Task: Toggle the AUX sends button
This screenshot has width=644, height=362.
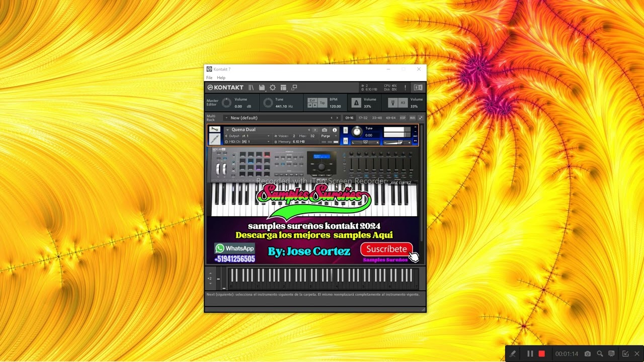Action: pyautogui.click(x=413, y=118)
